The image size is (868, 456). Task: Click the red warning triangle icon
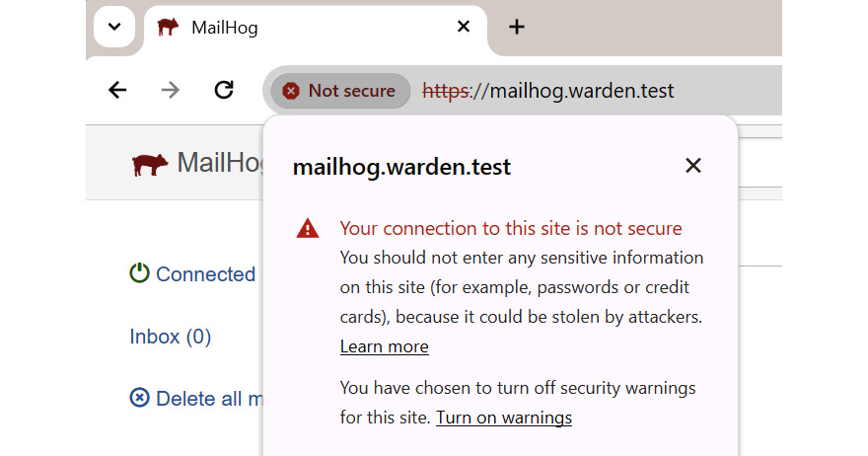307,228
